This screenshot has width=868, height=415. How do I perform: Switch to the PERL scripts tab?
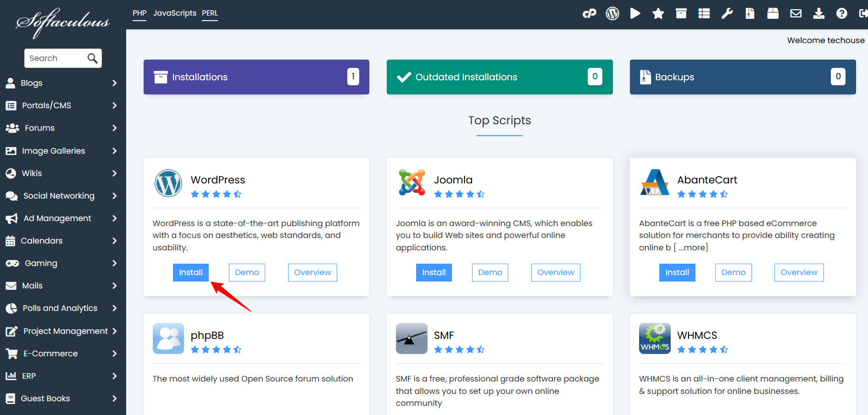coord(210,13)
